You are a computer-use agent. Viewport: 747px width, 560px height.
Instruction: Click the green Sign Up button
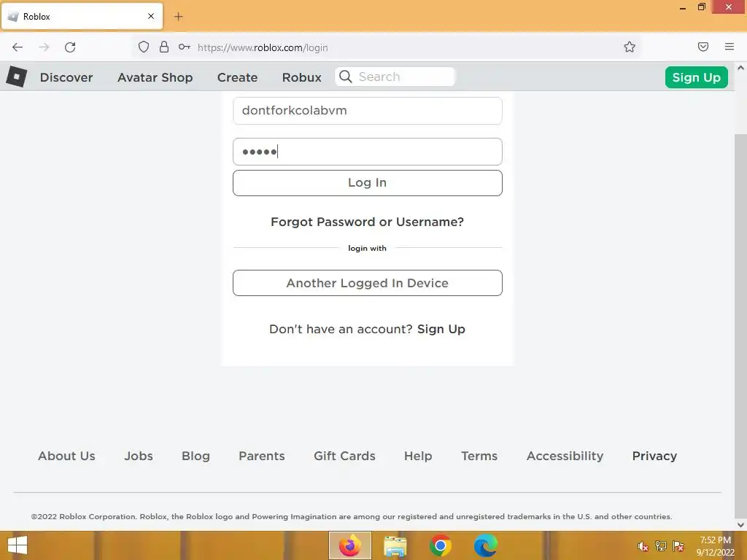tap(696, 77)
